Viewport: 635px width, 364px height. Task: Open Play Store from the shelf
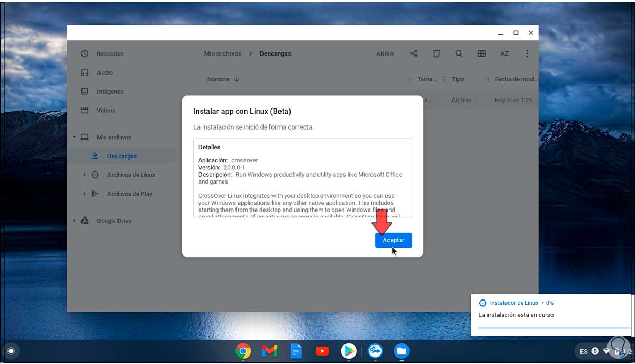349,351
